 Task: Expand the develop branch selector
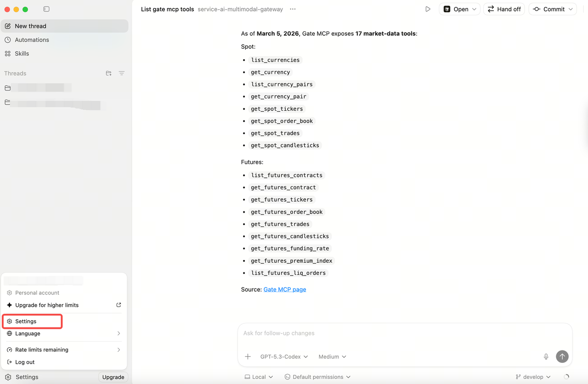pos(533,377)
